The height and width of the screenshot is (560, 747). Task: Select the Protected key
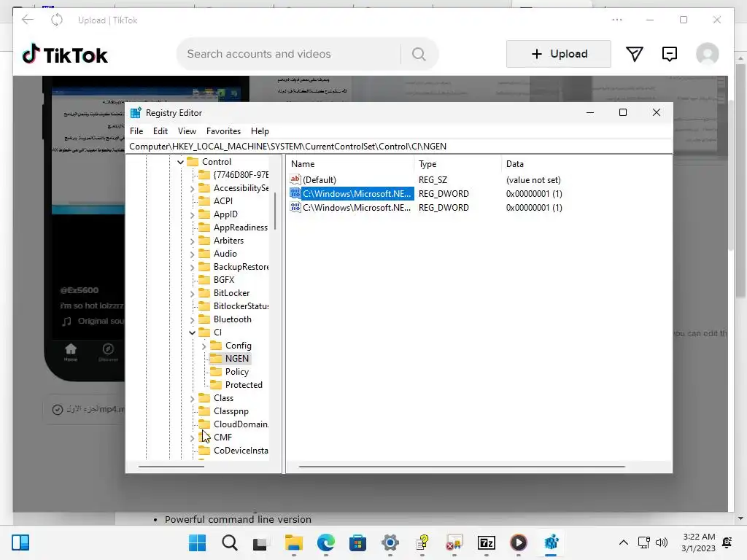tap(244, 385)
